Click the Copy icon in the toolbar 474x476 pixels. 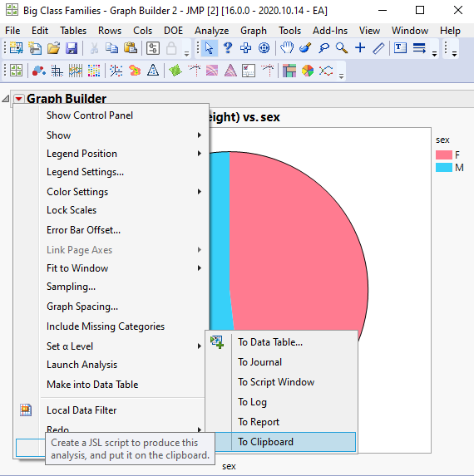(x=111, y=48)
